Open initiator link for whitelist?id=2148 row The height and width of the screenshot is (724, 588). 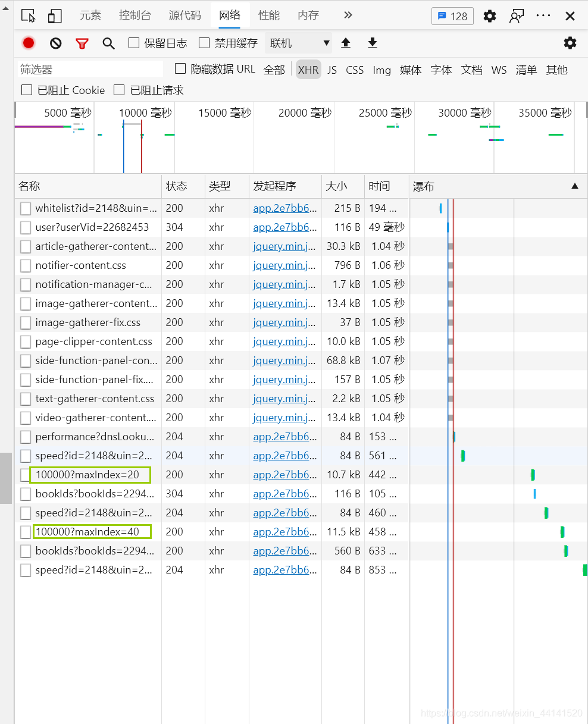[285, 208]
